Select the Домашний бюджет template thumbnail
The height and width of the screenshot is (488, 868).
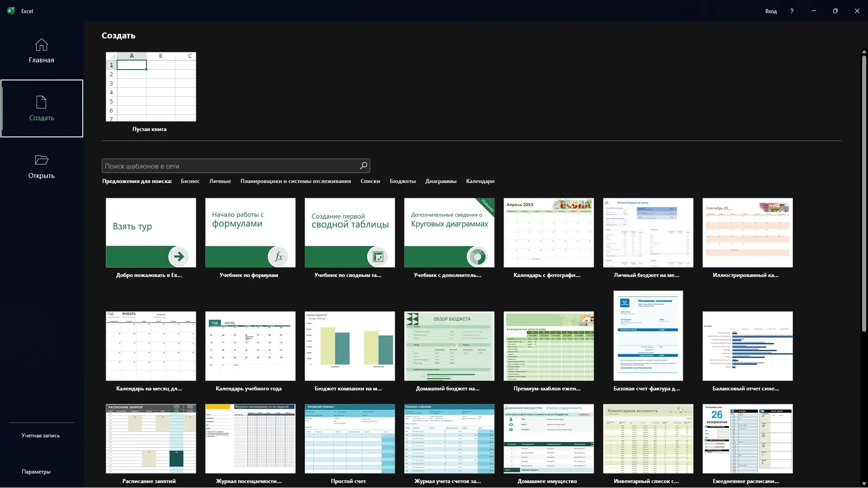click(x=449, y=346)
